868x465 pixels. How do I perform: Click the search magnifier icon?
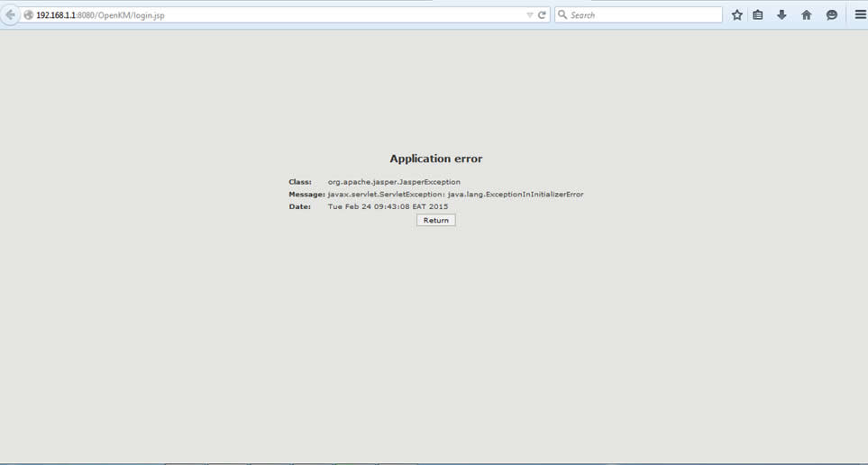click(x=562, y=15)
